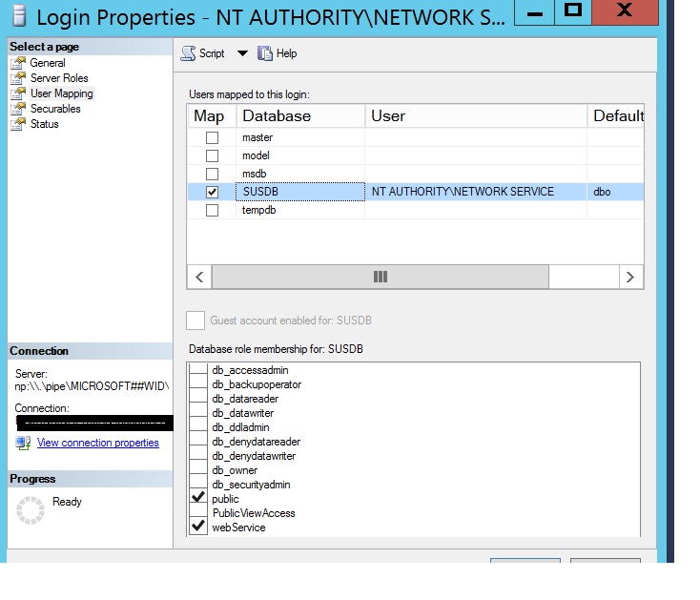
Task: Click the User column header
Action: pyautogui.click(x=476, y=116)
